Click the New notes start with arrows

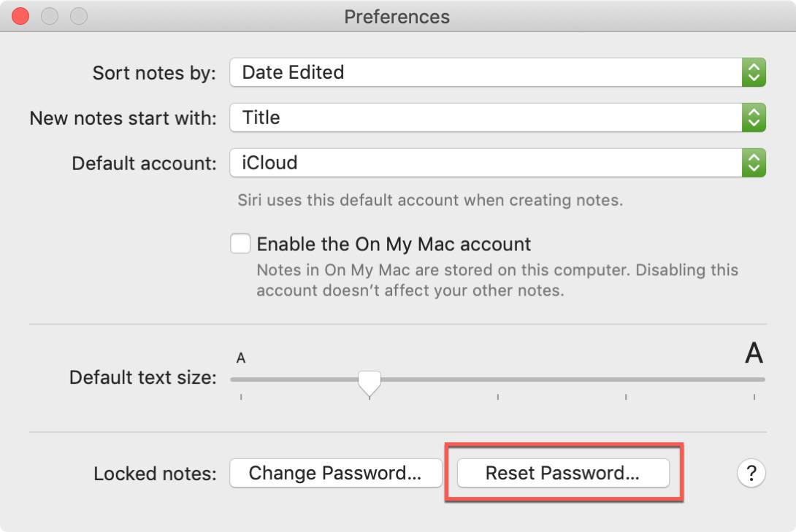click(754, 117)
